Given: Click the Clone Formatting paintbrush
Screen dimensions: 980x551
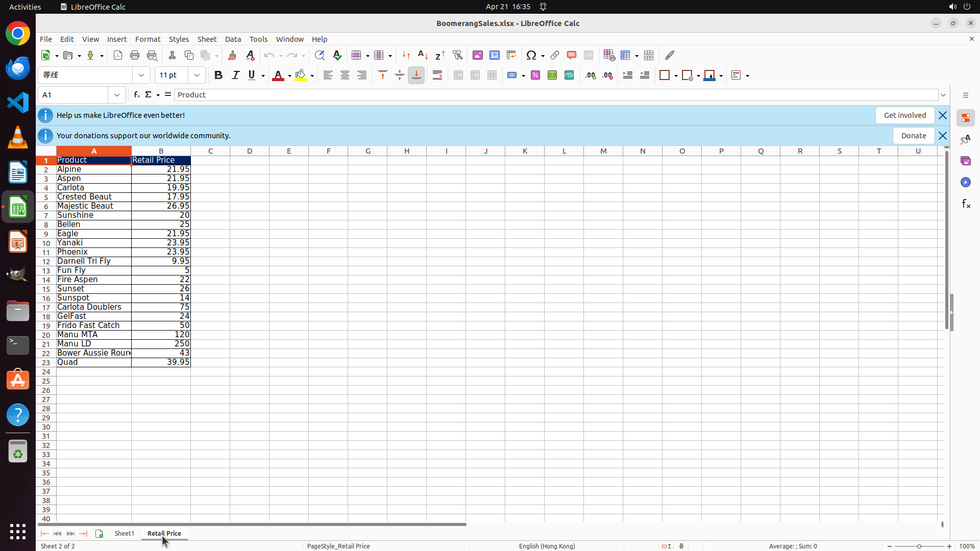Looking at the screenshot, I should 232,56.
